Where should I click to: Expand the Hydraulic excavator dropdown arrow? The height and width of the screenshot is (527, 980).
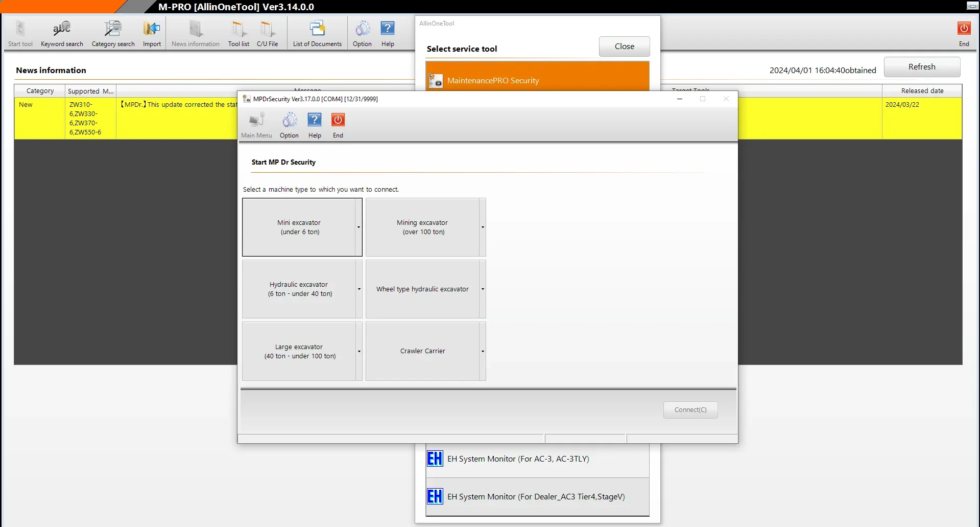point(359,289)
